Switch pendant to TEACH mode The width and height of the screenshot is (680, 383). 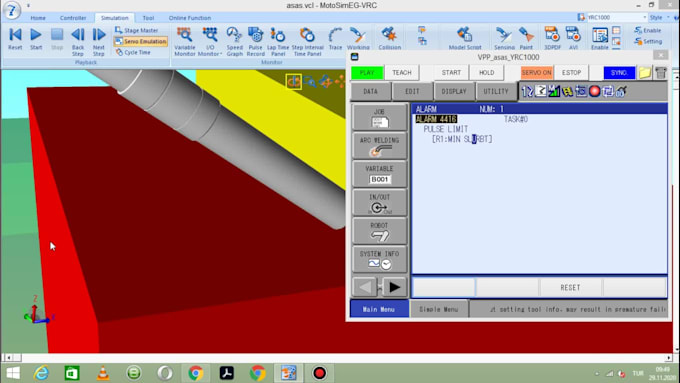click(402, 72)
